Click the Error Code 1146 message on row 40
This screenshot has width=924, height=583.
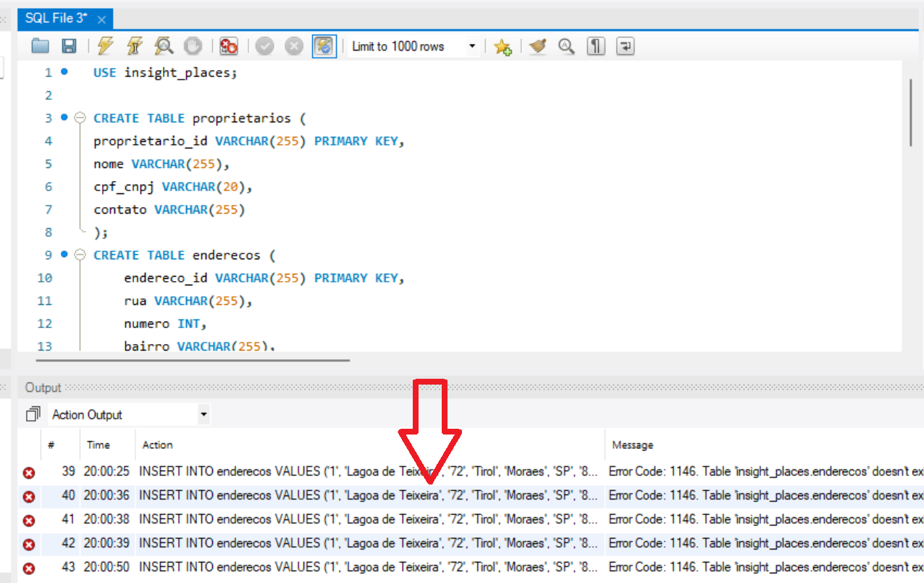point(766,495)
